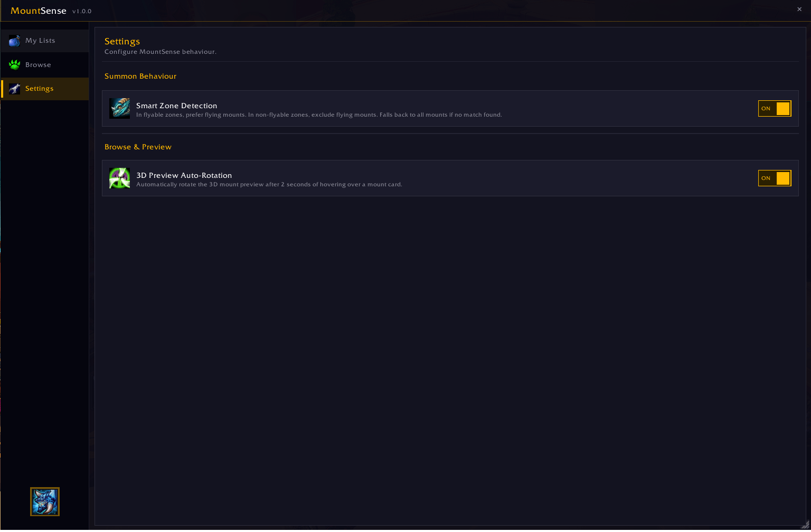Click the flyable zones description text
The height and width of the screenshot is (532, 811).
tap(319, 115)
